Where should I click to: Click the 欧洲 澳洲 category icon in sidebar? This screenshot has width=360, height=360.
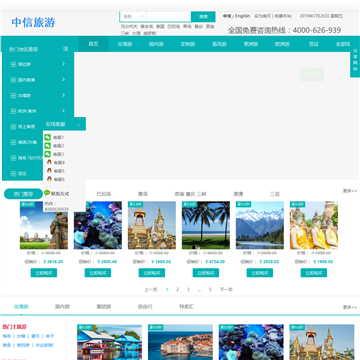click(13, 111)
